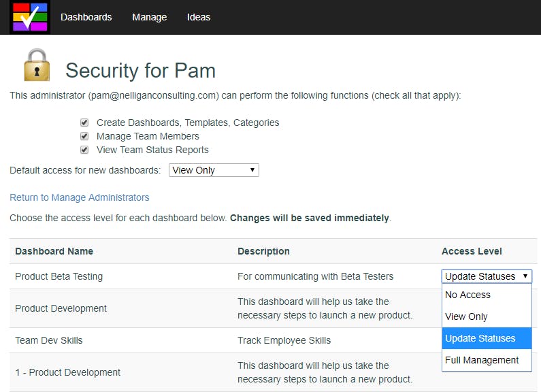This screenshot has width=541, height=392.
Task: Click the colorful checkmark app logo
Action: [x=30, y=17]
